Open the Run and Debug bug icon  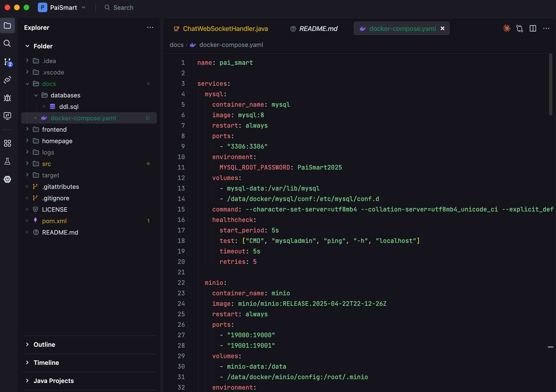tap(7, 98)
